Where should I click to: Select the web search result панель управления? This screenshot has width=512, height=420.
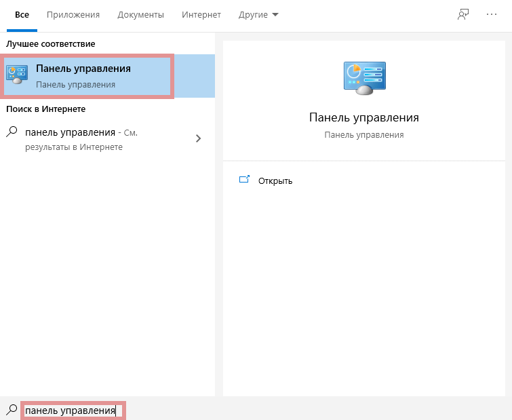[107, 139]
